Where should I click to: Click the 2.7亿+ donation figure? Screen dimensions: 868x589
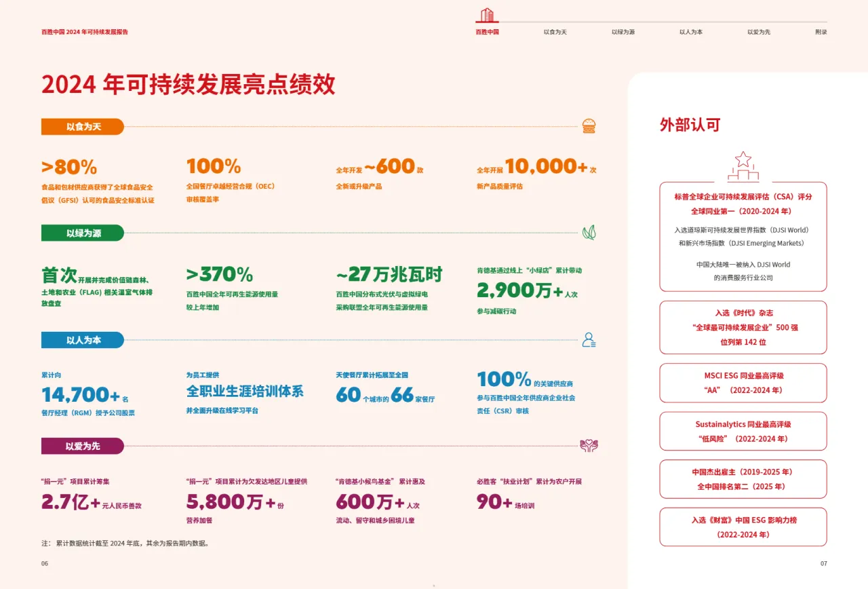[x=92, y=501]
